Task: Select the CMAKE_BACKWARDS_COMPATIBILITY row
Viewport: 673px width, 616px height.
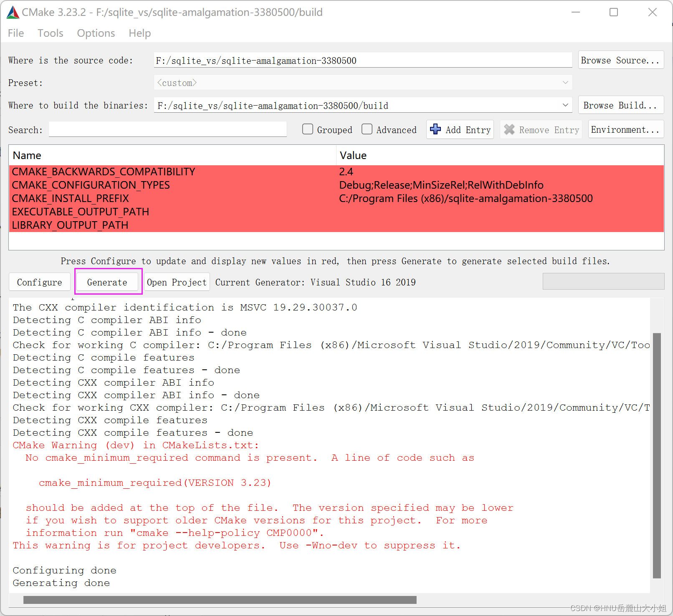Action: point(336,172)
